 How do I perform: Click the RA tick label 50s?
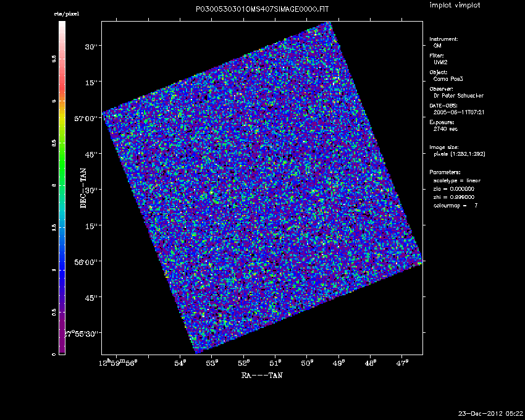coord(307,363)
